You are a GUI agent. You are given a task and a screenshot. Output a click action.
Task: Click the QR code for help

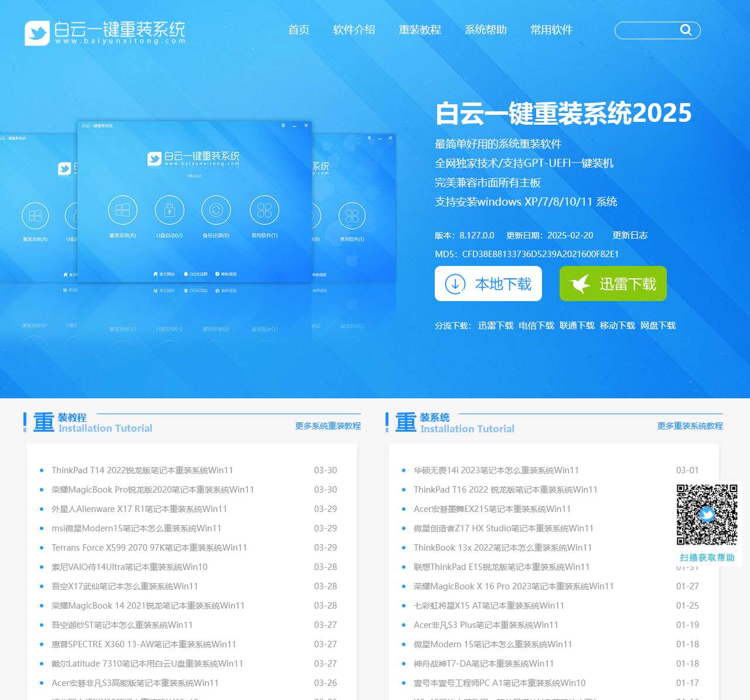(707, 515)
